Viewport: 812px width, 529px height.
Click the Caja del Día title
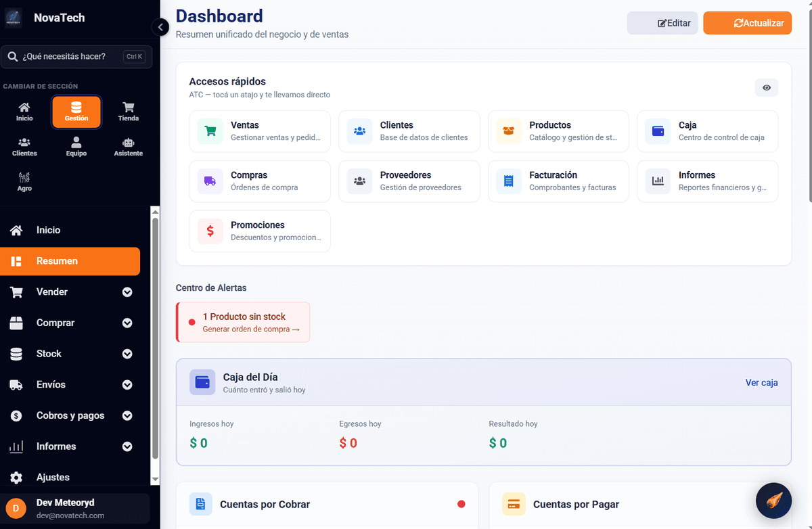250,377
